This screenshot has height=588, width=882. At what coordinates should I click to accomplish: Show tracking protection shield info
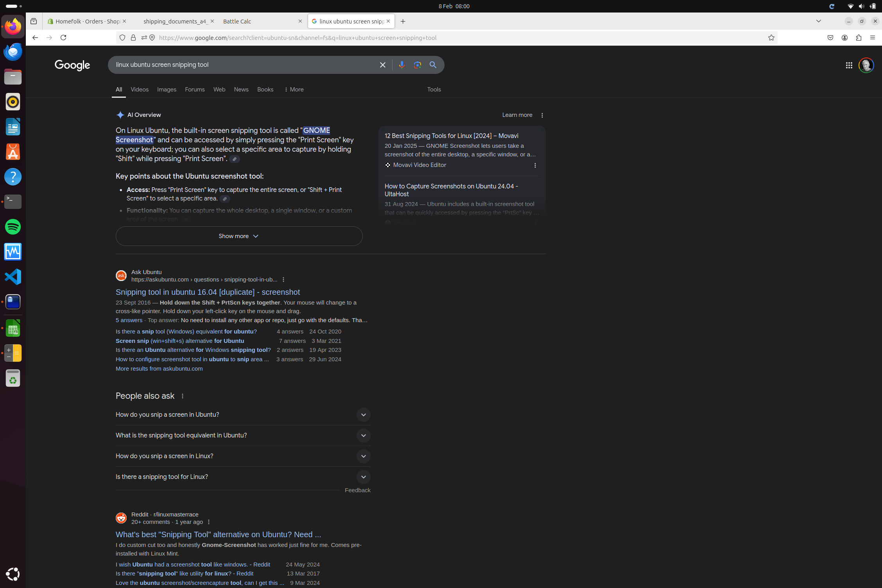(x=122, y=38)
